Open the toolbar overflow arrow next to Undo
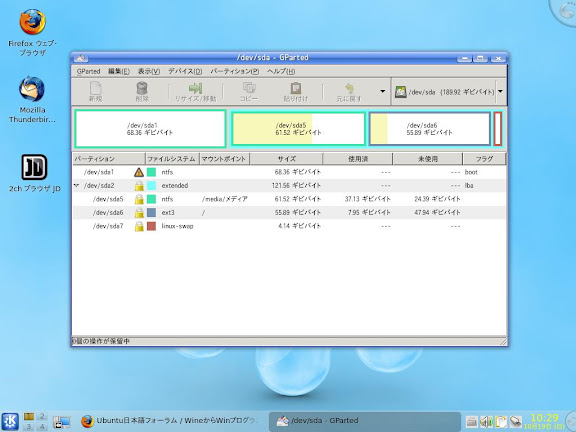This screenshot has width=576, height=432. [382, 91]
